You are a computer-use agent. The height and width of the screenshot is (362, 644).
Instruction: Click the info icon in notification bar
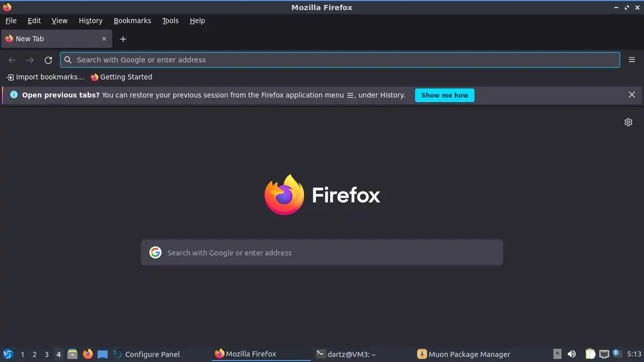coord(14,95)
